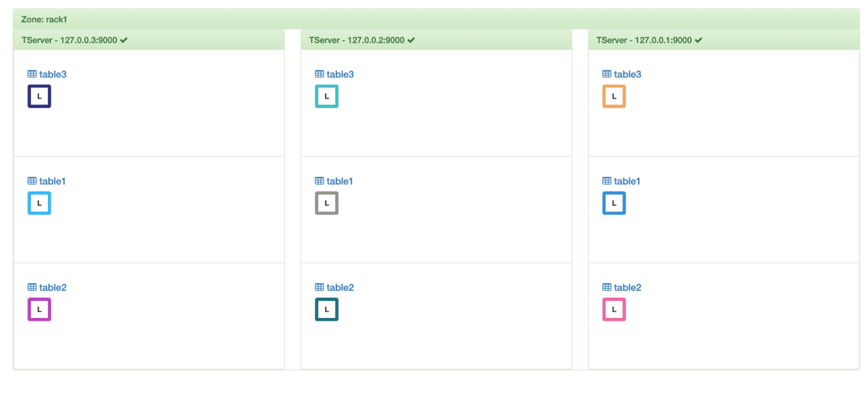The height and width of the screenshot is (396, 868).
Task: Click orange leader tablet on 127.0.0.1
Action: click(x=614, y=96)
